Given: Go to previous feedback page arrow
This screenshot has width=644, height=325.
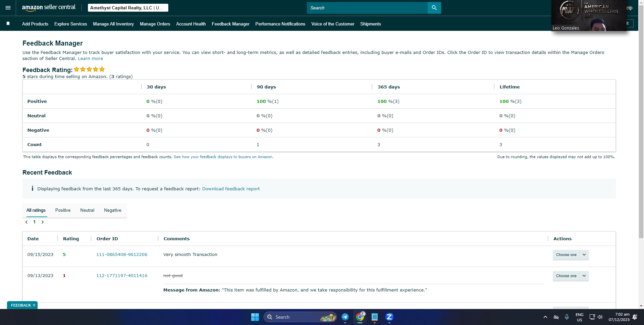Looking at the screenshot, I should coord(26,222).
